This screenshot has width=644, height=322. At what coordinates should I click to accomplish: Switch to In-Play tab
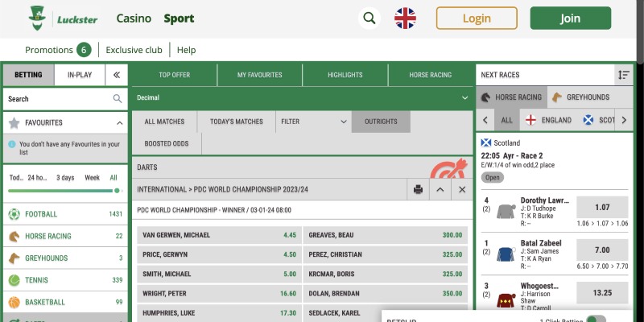80,75
